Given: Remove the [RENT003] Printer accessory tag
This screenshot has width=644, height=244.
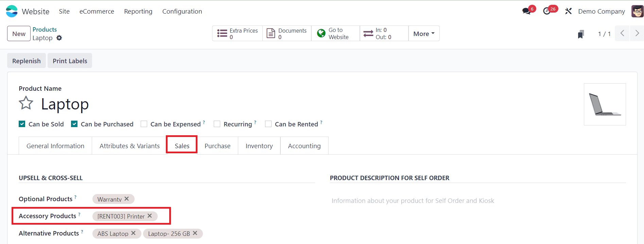Looking at the screenshot, I should pyautogui.click(x=150, y=216).
